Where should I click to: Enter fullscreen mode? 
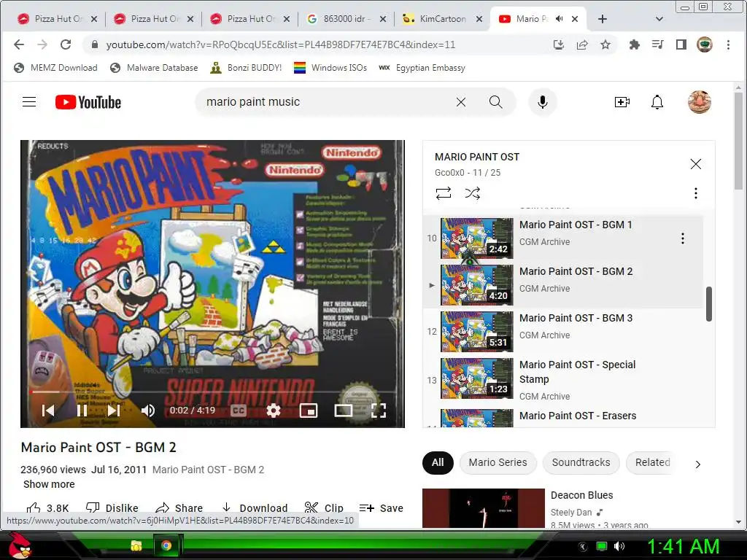click(379, 411)
